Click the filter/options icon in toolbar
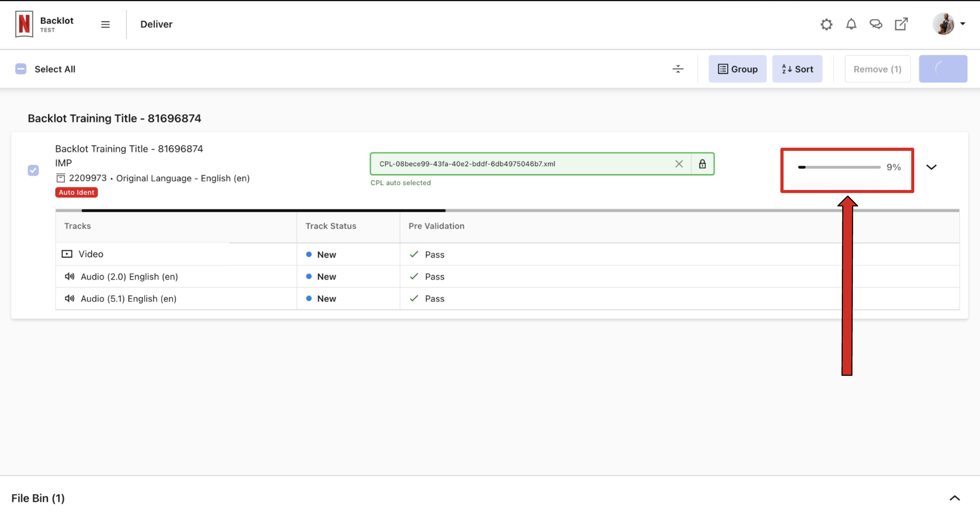 [x=678, y=69]
